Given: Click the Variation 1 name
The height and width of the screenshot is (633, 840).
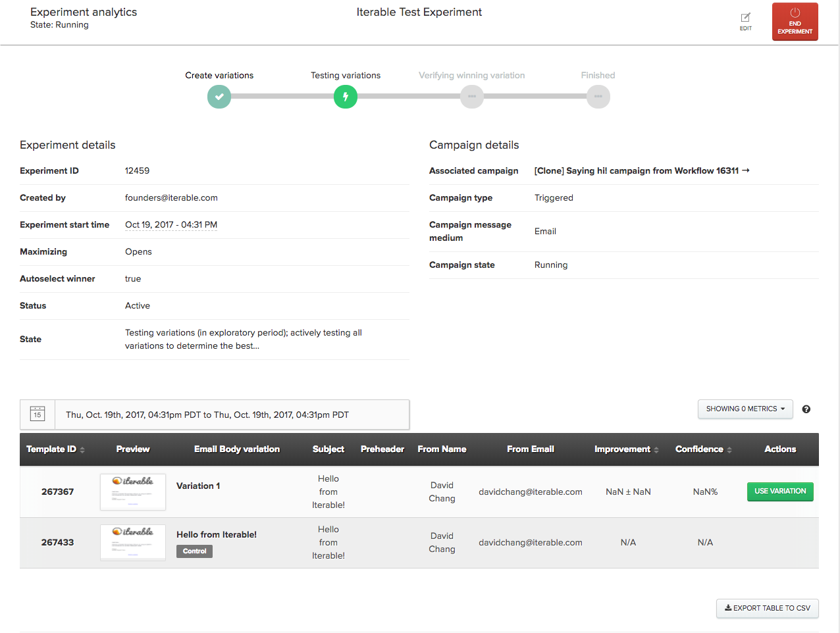Looking at the screenshot, I should (x=198, y=486).
